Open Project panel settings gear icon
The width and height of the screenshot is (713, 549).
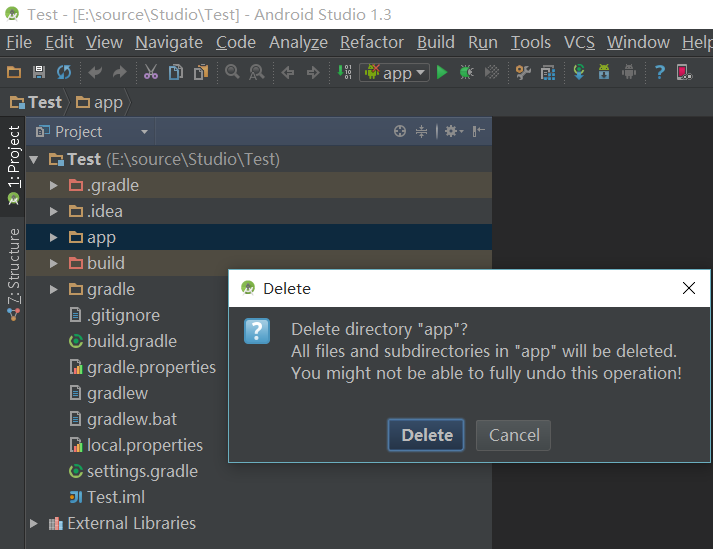point(451,131)
